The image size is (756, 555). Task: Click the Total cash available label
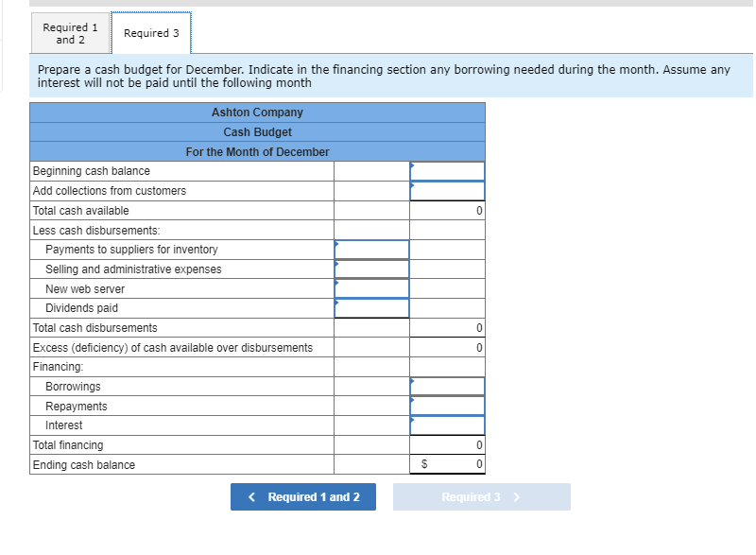tap(81, 211)
